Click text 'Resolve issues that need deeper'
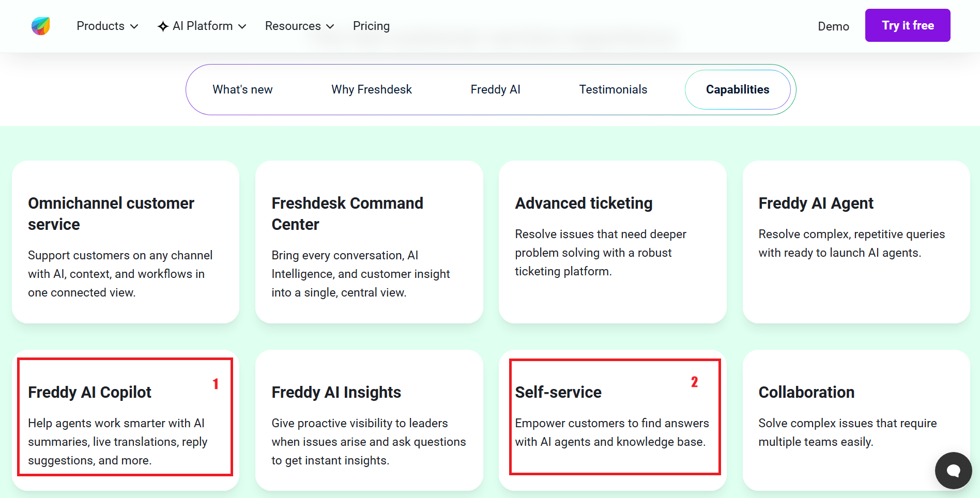Viewport: 980px width, 498px height. coord(601,234)
